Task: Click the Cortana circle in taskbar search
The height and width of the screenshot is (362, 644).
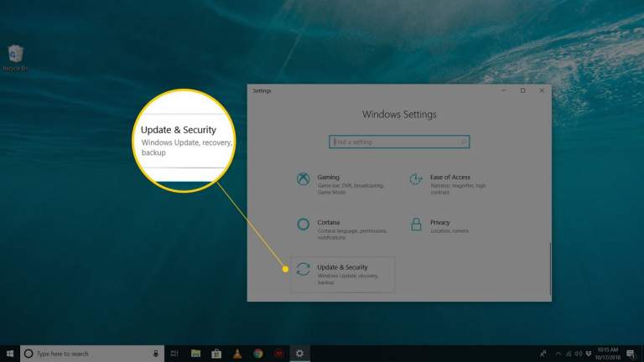Action: (29, 354)
